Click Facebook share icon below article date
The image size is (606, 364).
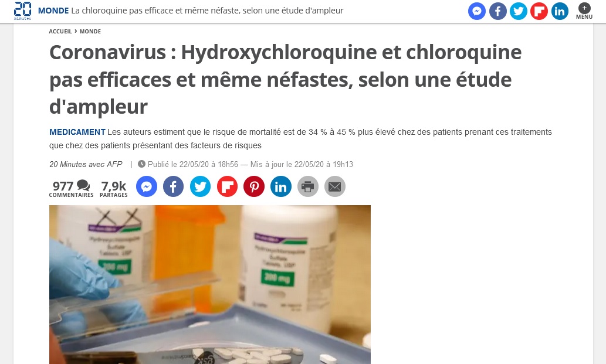[x=173, y=187]
